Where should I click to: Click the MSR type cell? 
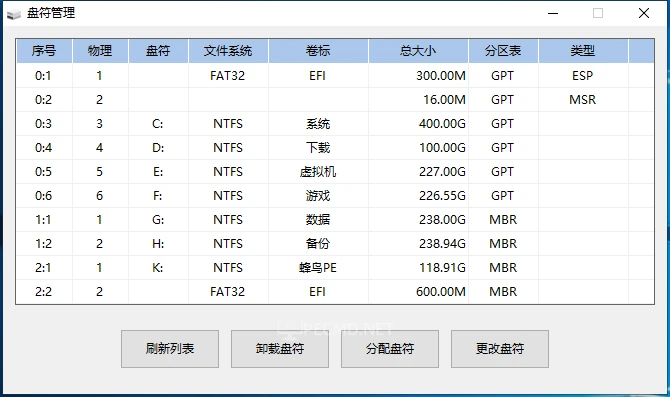(x=582, y=100)
